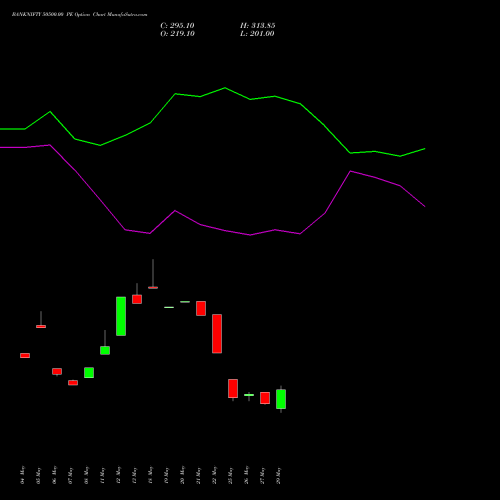Image resolution: width=500 pixels, height=500 pixels.
Task: Select the 07 May date label
Action: pos(70,475)
